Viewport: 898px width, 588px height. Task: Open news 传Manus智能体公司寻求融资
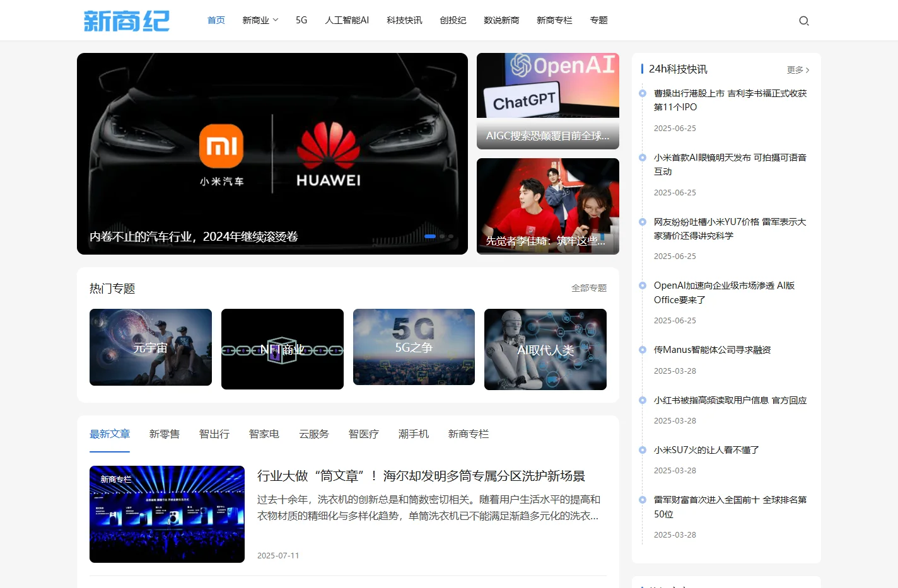[713, 350]
